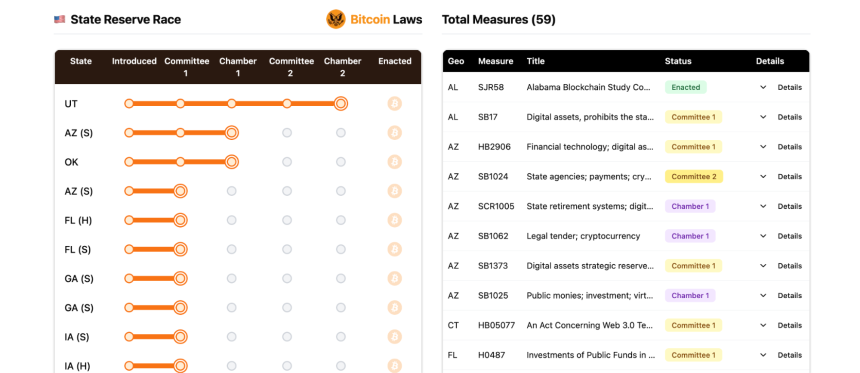Click OK row's gray Committee 2 node

coord(287,162)
